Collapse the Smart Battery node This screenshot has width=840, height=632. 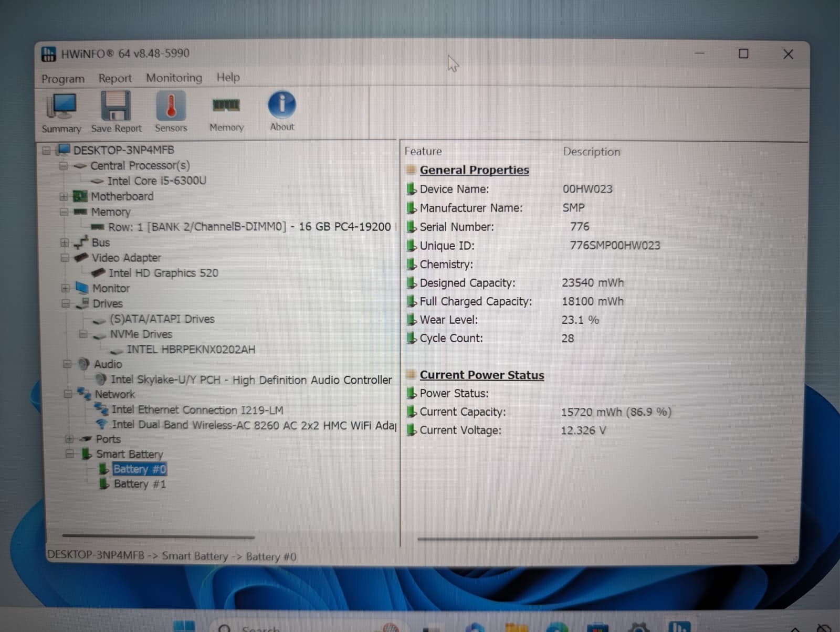pyautogui.click(x=69, y=454)
